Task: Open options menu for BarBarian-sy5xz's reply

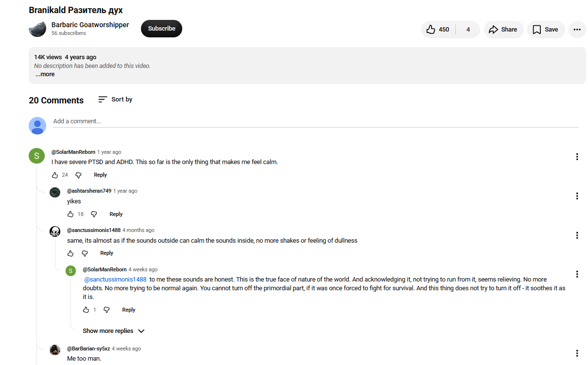Action: [577, 353]
